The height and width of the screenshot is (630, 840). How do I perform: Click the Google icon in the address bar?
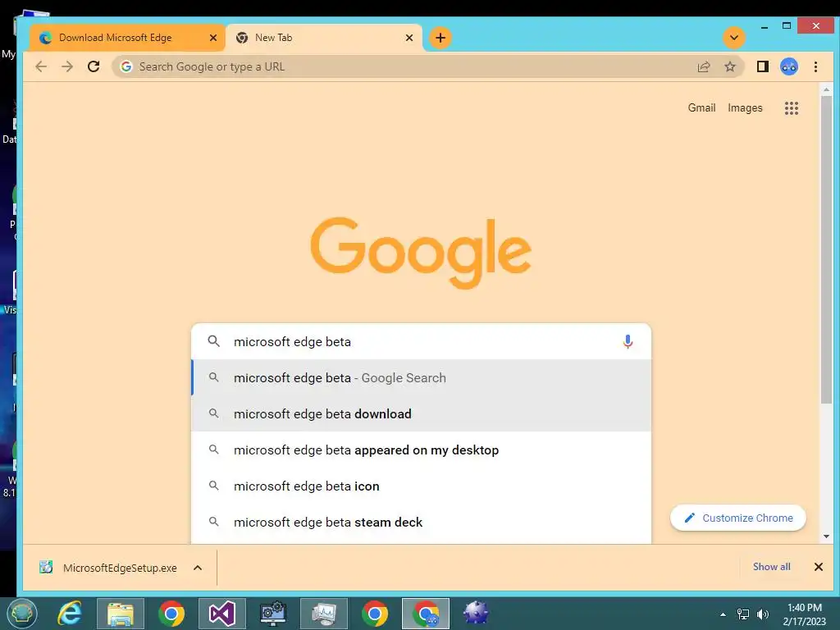point(126,66)
